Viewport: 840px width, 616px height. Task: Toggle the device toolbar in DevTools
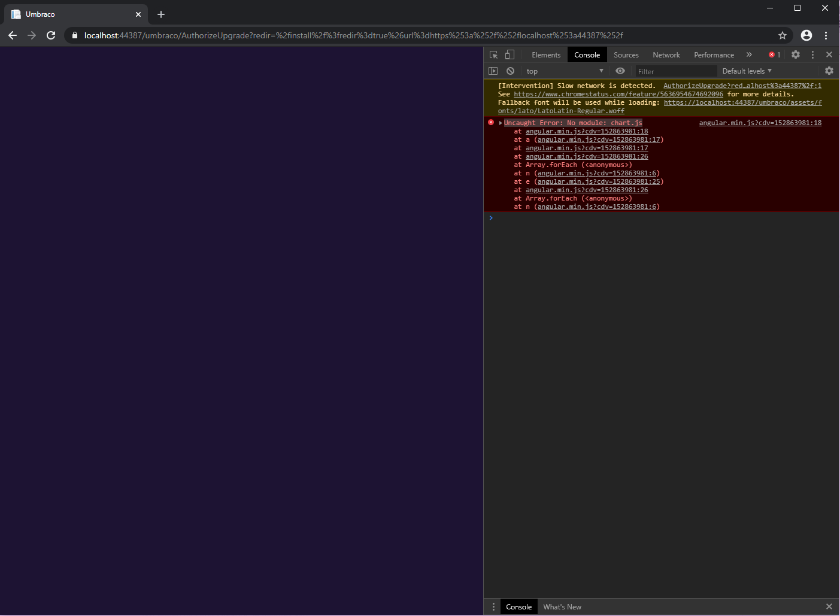click(x=510, y=54)
